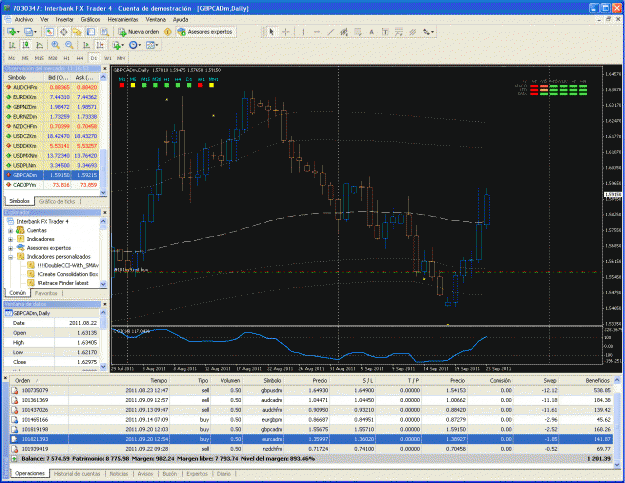
Task: Toggle chart shift icon
Action: (100, 45)
